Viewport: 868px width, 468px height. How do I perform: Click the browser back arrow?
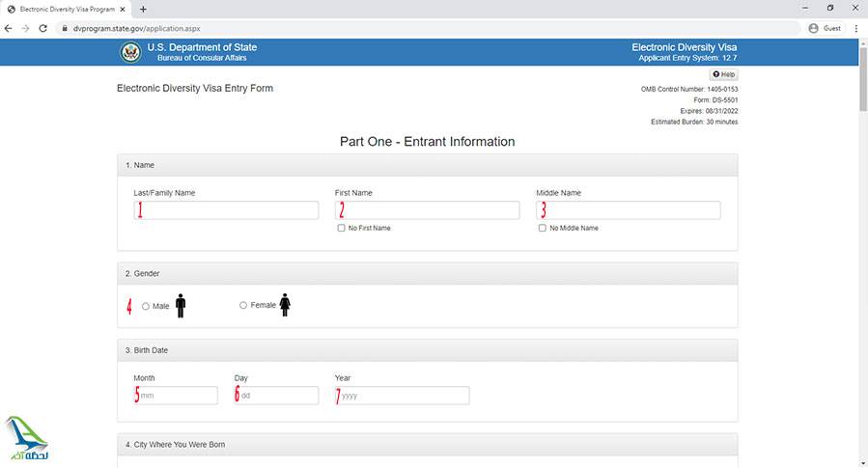(x=9, y=28)
